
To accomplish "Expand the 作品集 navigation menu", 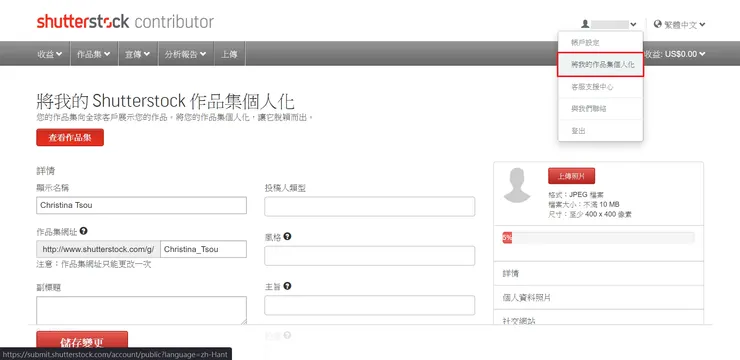I will tap(93, 54).
